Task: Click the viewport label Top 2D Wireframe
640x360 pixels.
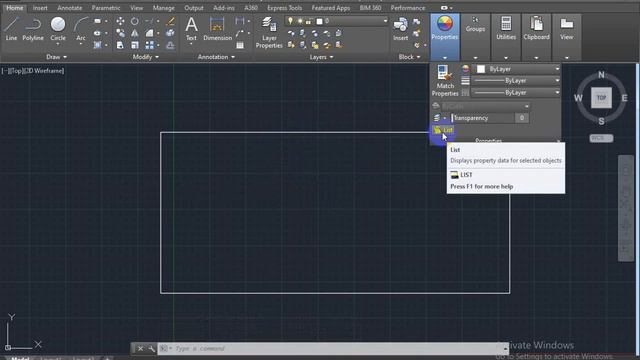Action: 33,71
